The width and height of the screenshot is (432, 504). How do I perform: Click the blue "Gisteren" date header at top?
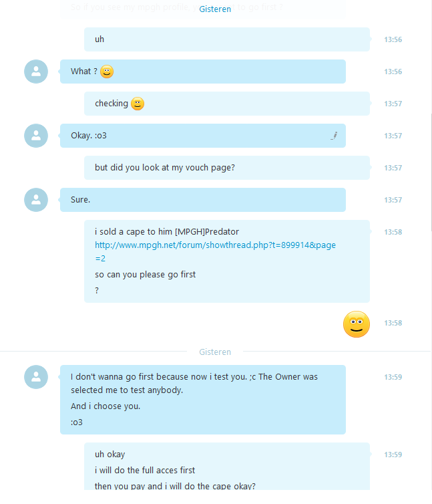coord(215,9)
